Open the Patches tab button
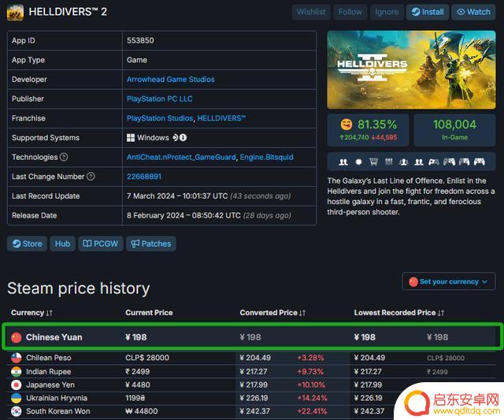The height and width of the screenshot is (420, 504). (x=150, y=243)
